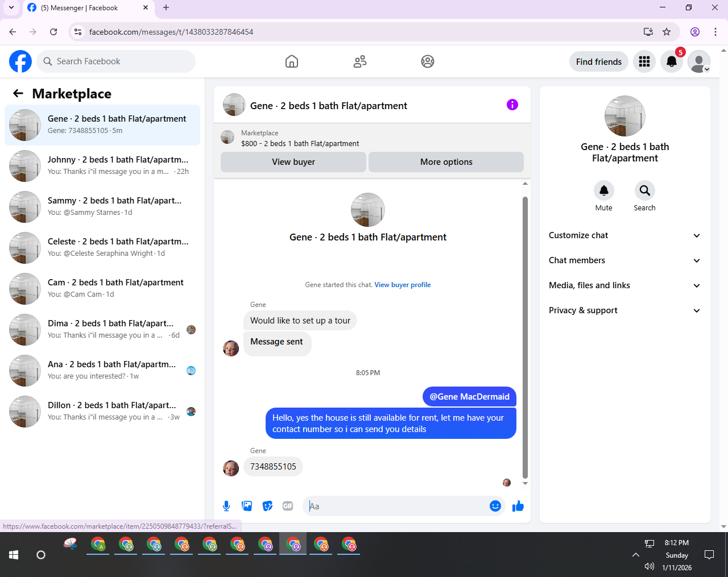Image resolution: width=728 pixels, height=577 pixels.
Task: Record a voice clip with the microphone icon
Action: (x=226, y=506)
